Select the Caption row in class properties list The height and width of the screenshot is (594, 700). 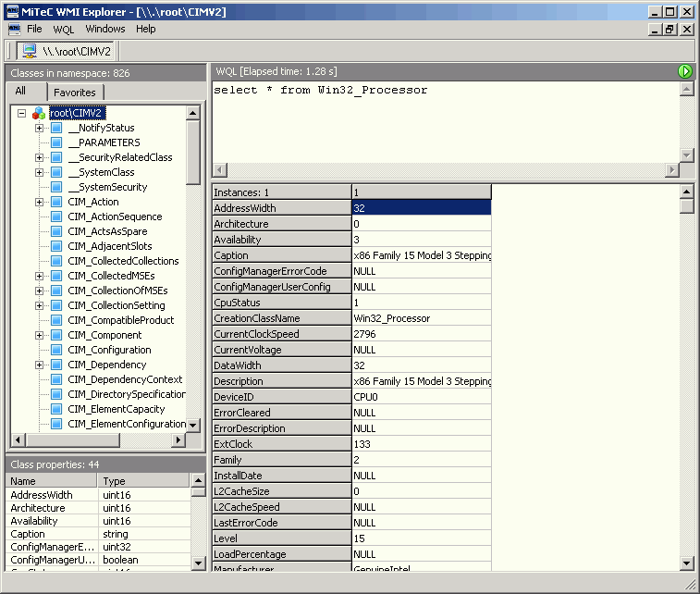(98, 534)
